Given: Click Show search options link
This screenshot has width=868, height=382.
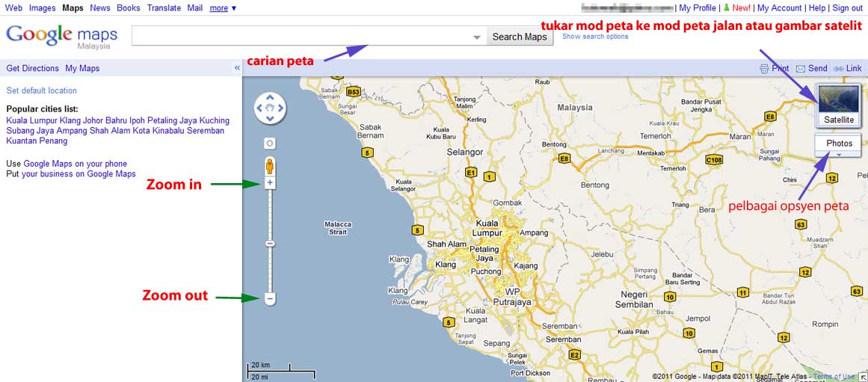Looking at the screenshot, I should [595, 37].
